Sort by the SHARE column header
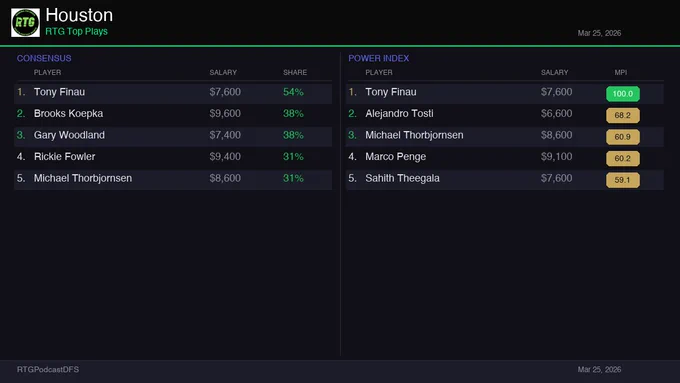The height and width of the screenshot is (383, 680). (295, 72)
